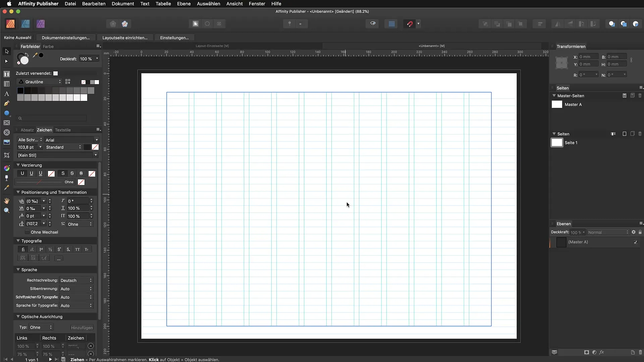Viewport: 644px width, 362px height.
Task: Click the recently used white swatch
Action: [56, 73]
